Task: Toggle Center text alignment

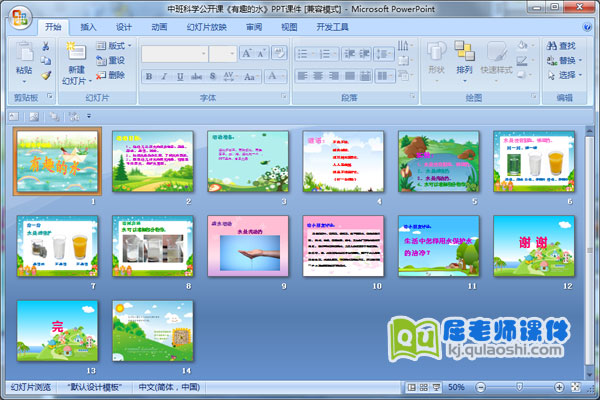Action: 318,76
